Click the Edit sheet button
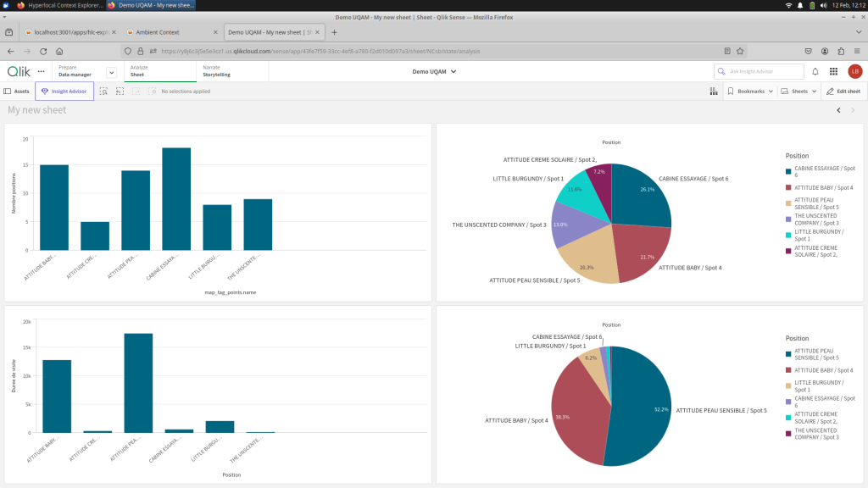The width and height of the screenshot is (868, 488). [843, 91]
